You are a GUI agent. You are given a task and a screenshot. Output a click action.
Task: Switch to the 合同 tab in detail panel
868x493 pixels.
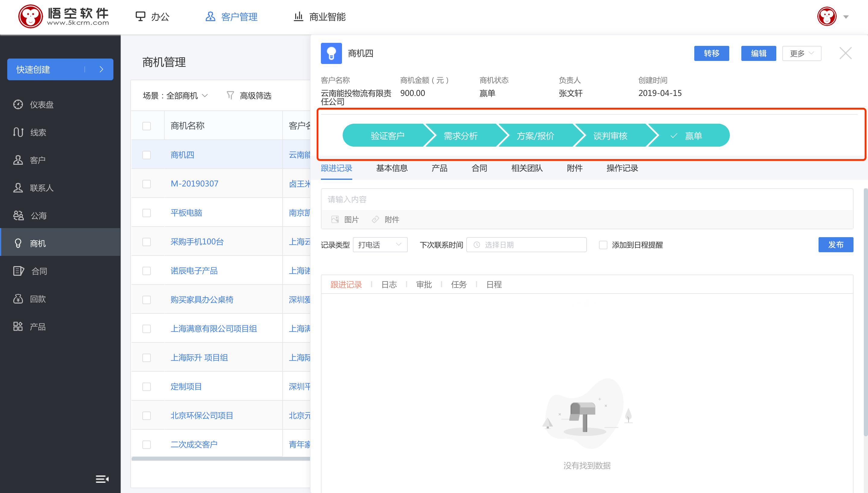click(479, 168)
